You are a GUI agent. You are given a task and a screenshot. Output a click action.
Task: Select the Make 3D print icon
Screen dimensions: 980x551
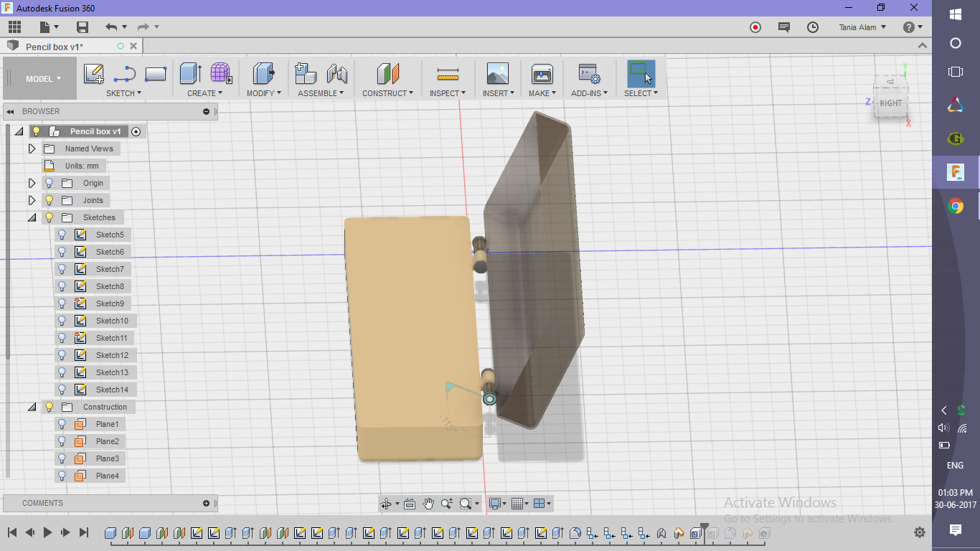point(542,73)
